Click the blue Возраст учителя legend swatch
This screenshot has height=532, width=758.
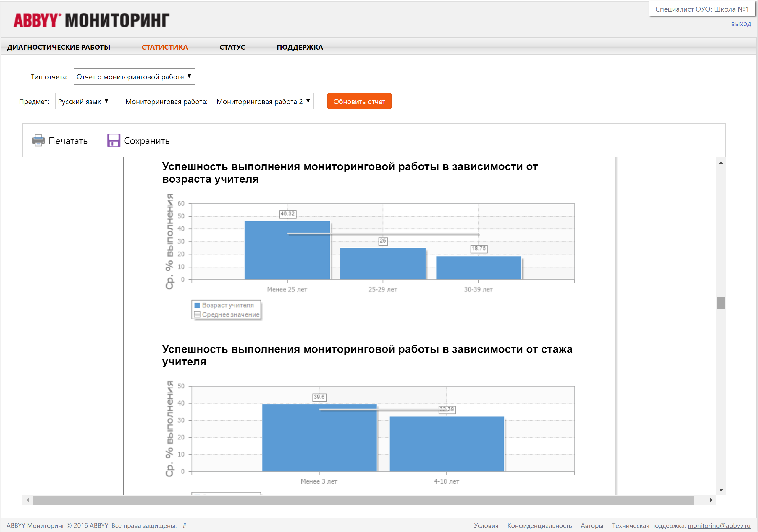[197, 305]
